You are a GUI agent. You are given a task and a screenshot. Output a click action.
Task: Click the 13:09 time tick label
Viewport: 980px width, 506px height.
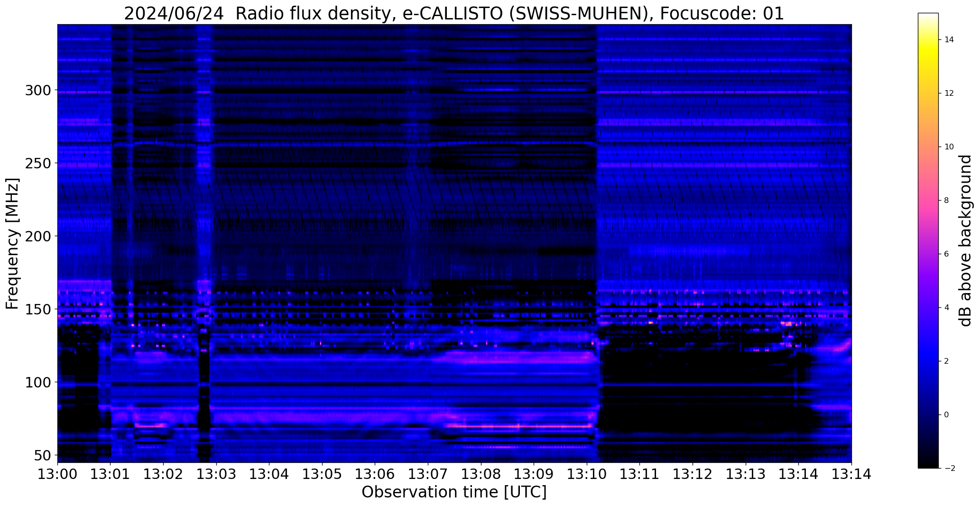pos(534,474)
